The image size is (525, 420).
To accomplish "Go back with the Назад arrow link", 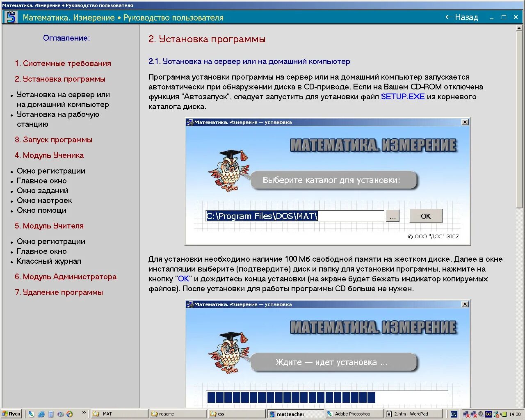I will [461, 17].
